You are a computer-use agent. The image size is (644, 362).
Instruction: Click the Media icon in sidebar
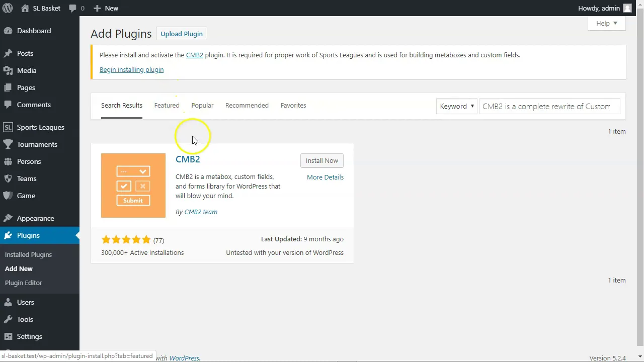[8, 70]
